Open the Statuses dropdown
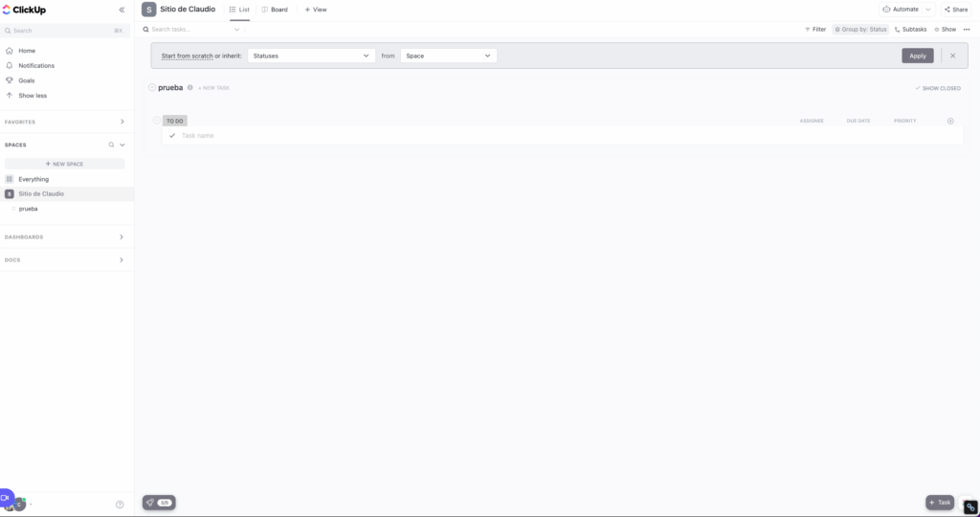The height and width of the screenshot is (517, 980). pos(311,56)
